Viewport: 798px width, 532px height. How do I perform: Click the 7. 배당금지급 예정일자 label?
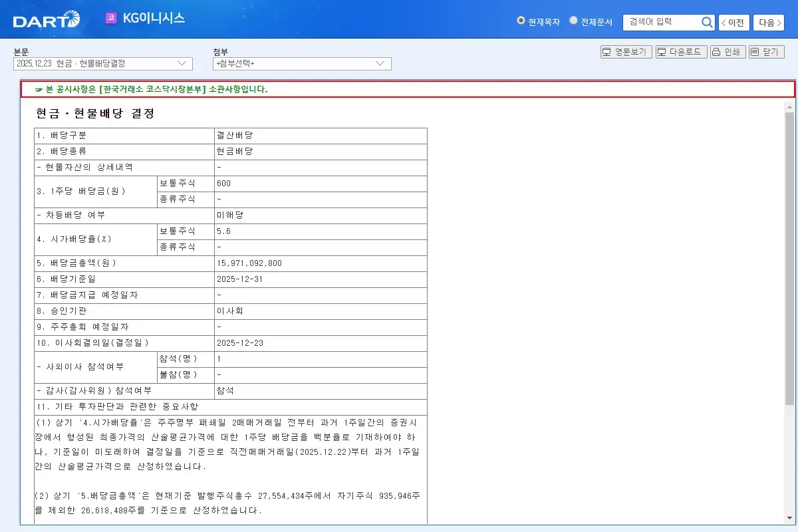pos(88,295)
